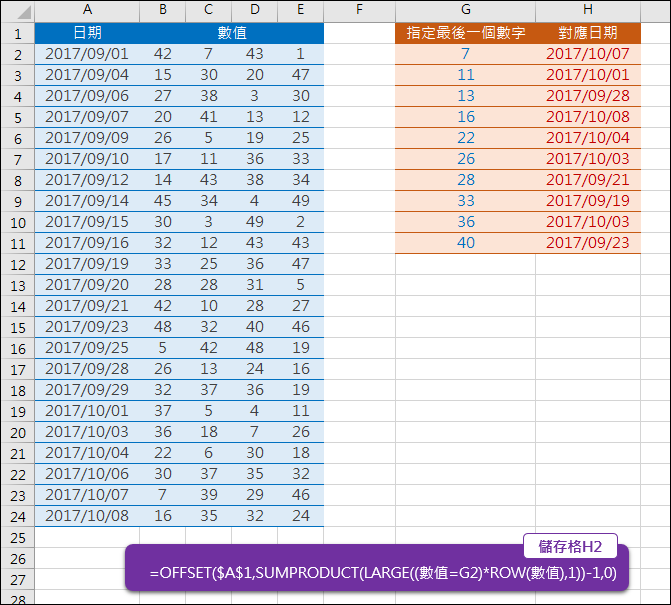This screenshot has height=605, width=671.
Task: Click cell C14 containing 10
Action: click(208, 306)
